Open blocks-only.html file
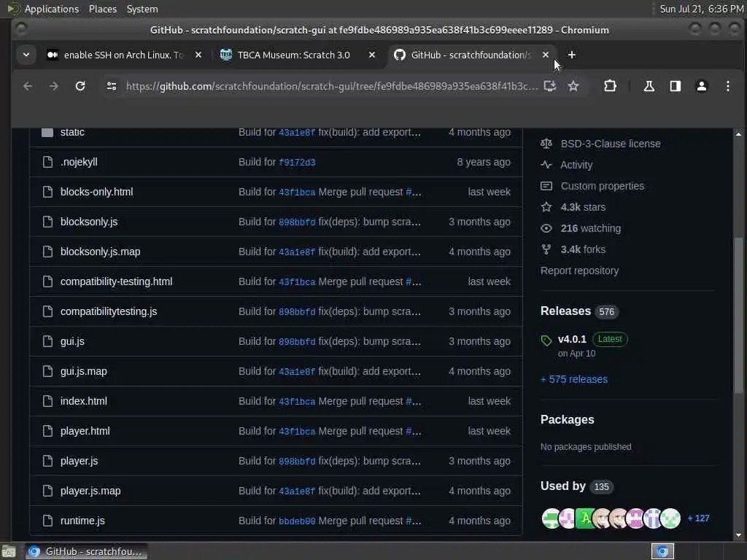The image size is (747, 560). click(96, 192)
